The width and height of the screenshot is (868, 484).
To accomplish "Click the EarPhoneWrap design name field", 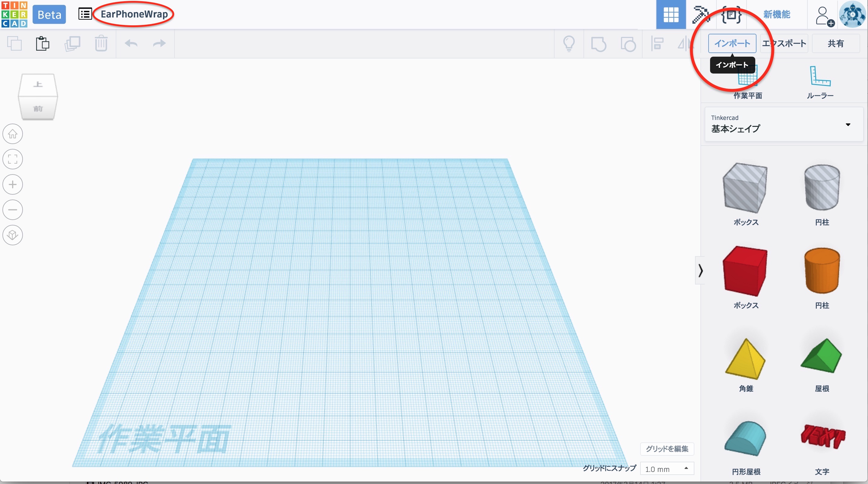I will [x=134, y=14].
